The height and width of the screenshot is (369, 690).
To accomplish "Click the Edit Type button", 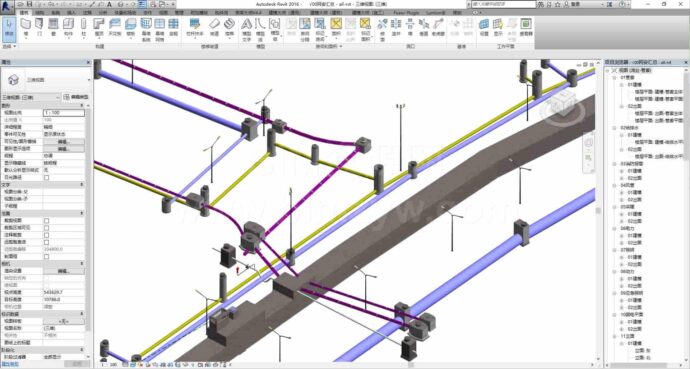I will (77, 97).
